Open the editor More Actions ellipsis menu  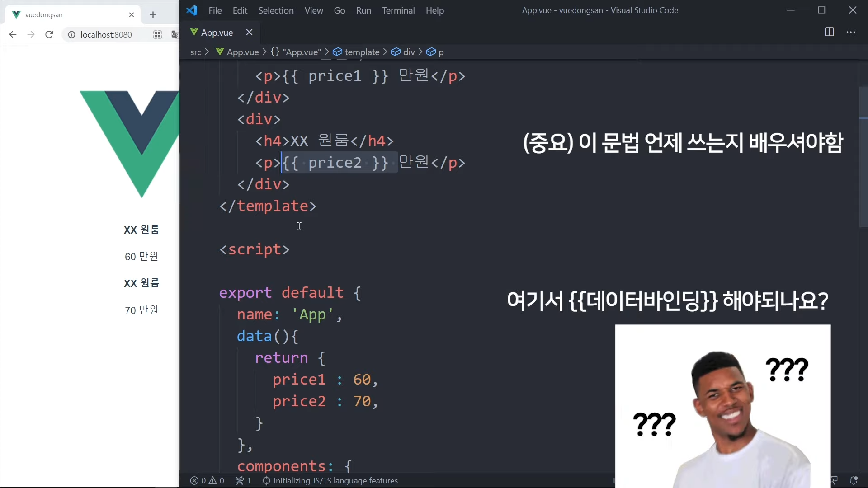tap(851, 32)
